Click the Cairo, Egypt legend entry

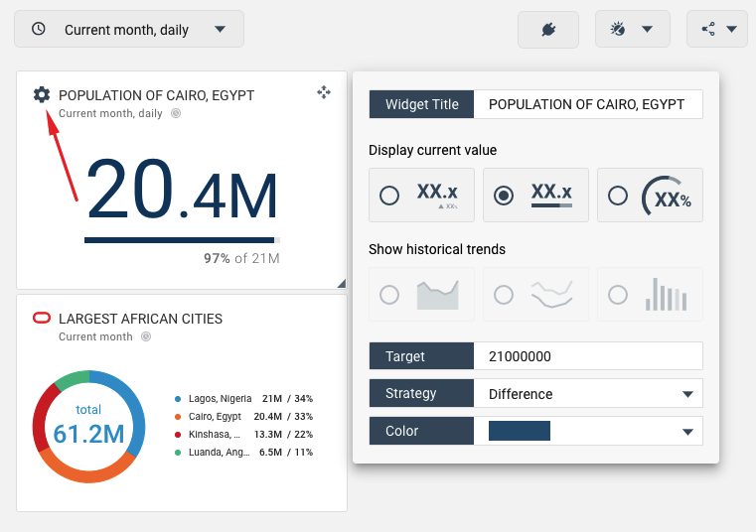click(x=243, y=416)
